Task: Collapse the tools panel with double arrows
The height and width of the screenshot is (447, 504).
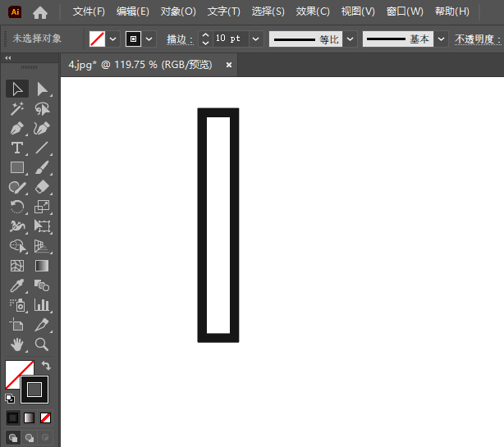Action: tap(8, 57)
